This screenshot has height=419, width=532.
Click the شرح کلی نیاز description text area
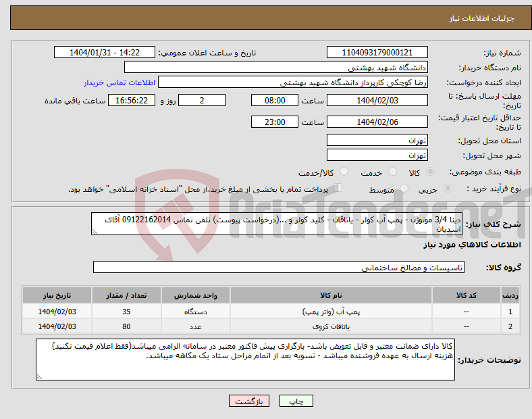[277, 224]
